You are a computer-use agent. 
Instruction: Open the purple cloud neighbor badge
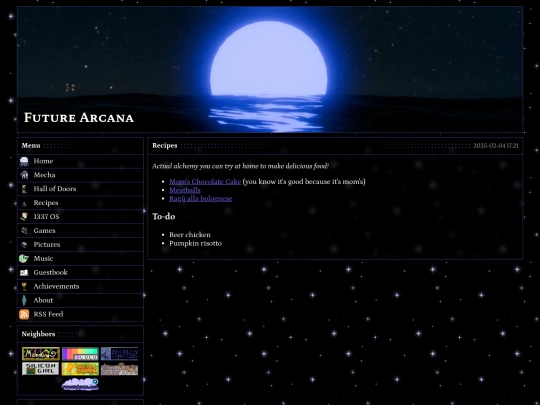click(80, 384)
